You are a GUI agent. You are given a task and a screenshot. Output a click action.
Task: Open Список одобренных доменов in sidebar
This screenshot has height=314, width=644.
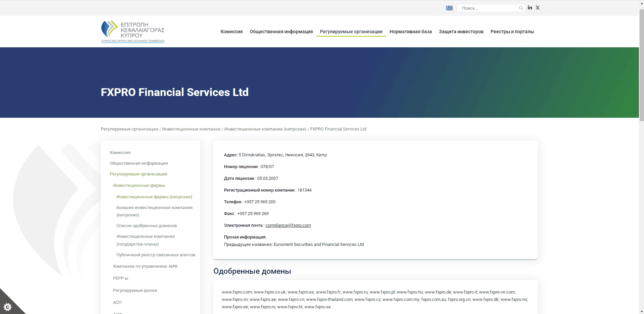pos(146,226)
